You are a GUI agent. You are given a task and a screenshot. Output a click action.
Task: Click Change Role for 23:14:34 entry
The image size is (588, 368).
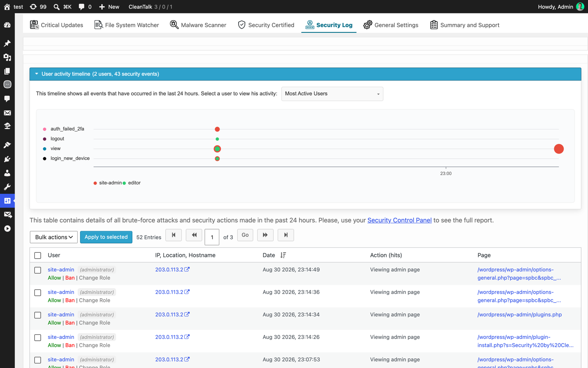tap(94, 323)
